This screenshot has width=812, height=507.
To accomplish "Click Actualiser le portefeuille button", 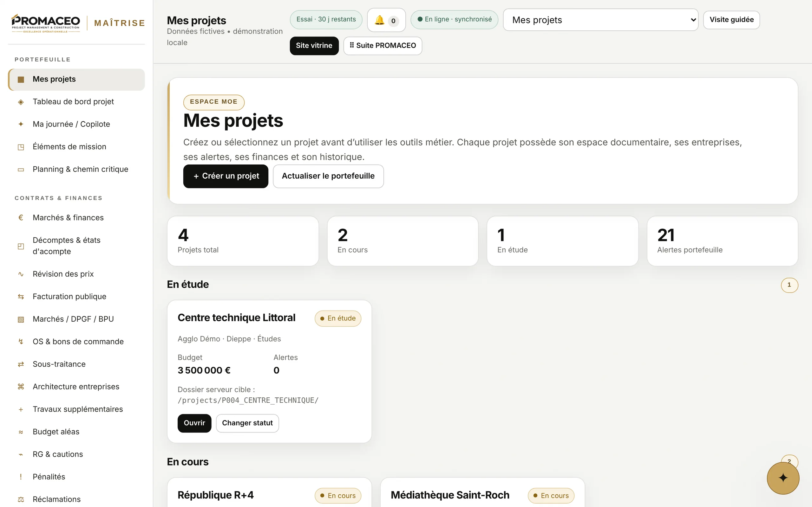I will click(328, 176).
